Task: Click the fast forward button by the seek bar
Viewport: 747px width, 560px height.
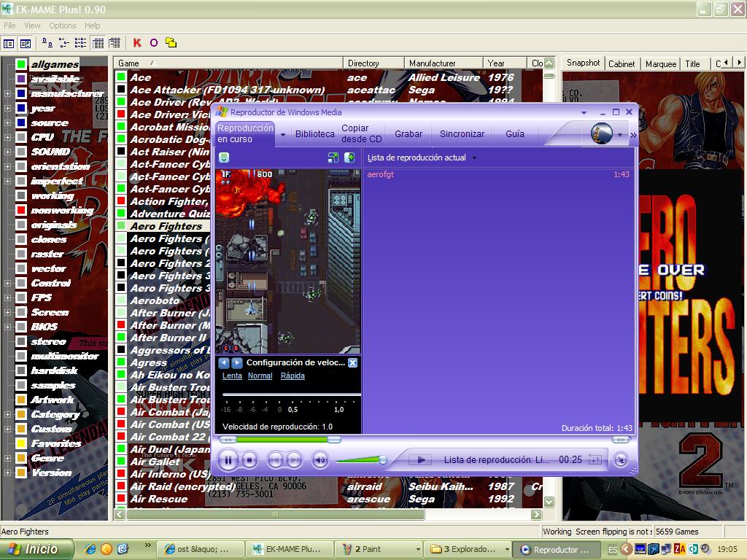Action: (x=620, y=440)
